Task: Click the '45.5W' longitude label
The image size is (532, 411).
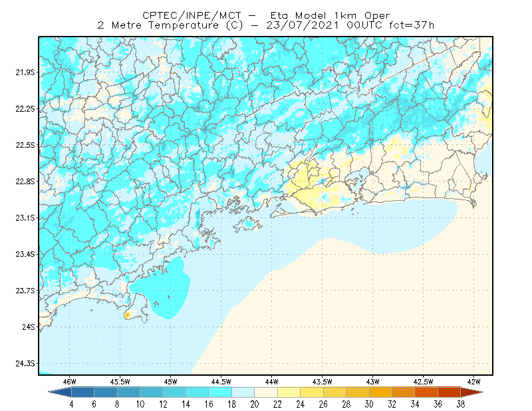Action: [x=120, y=382]
